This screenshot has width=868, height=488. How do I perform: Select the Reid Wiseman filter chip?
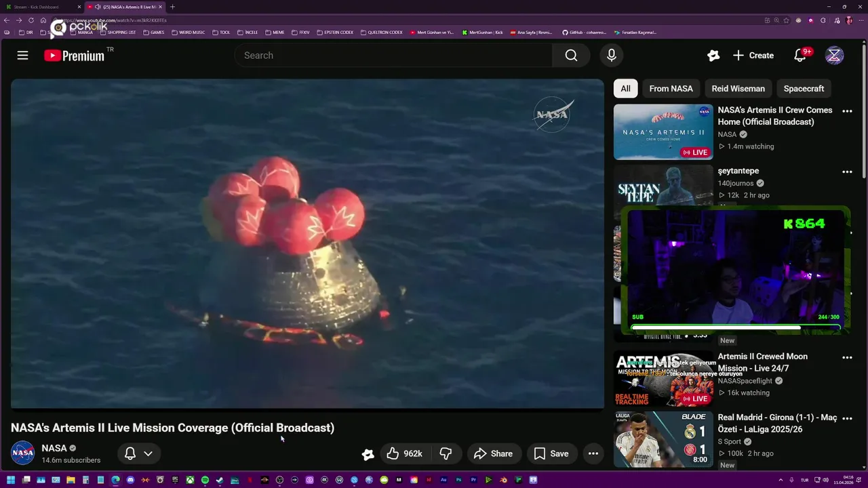pos(738,89)
